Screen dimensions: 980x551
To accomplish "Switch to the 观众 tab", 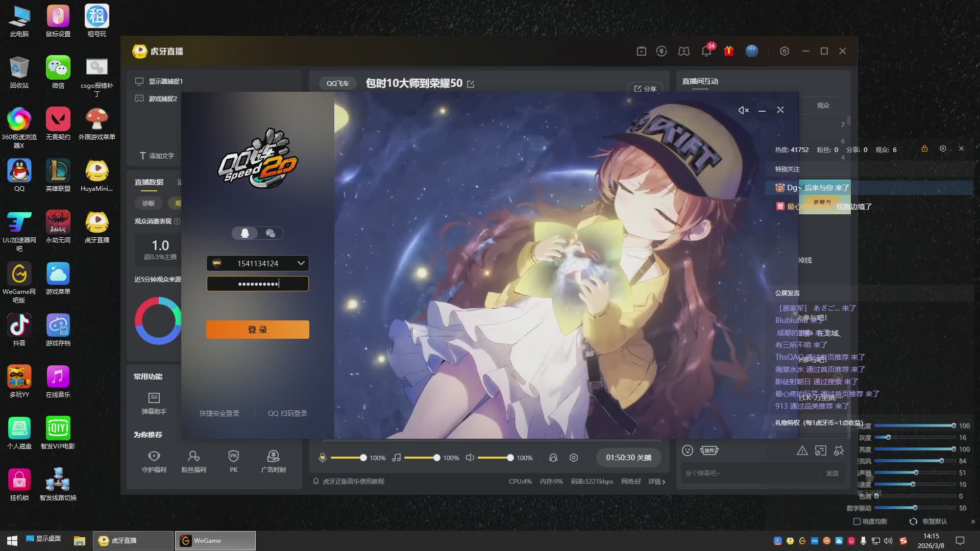I will coord(823,106).
